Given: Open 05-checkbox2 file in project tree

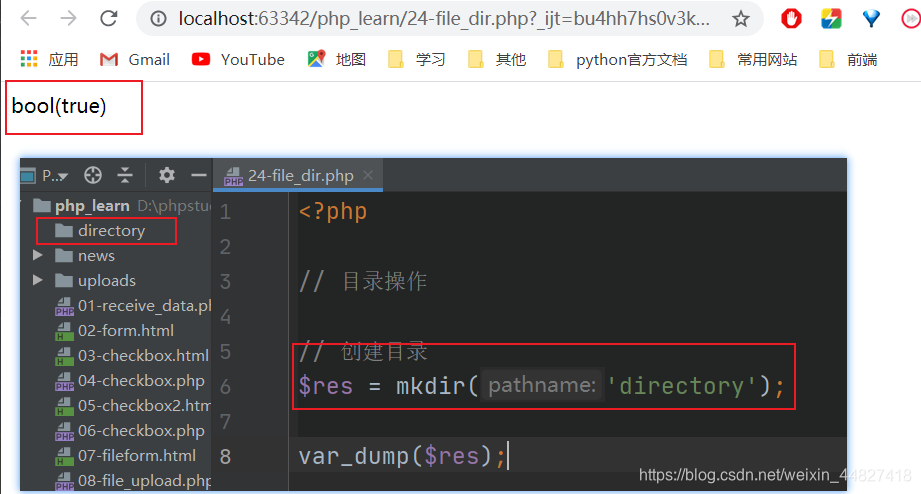Looking at the screenshot, I should point(133,405).
